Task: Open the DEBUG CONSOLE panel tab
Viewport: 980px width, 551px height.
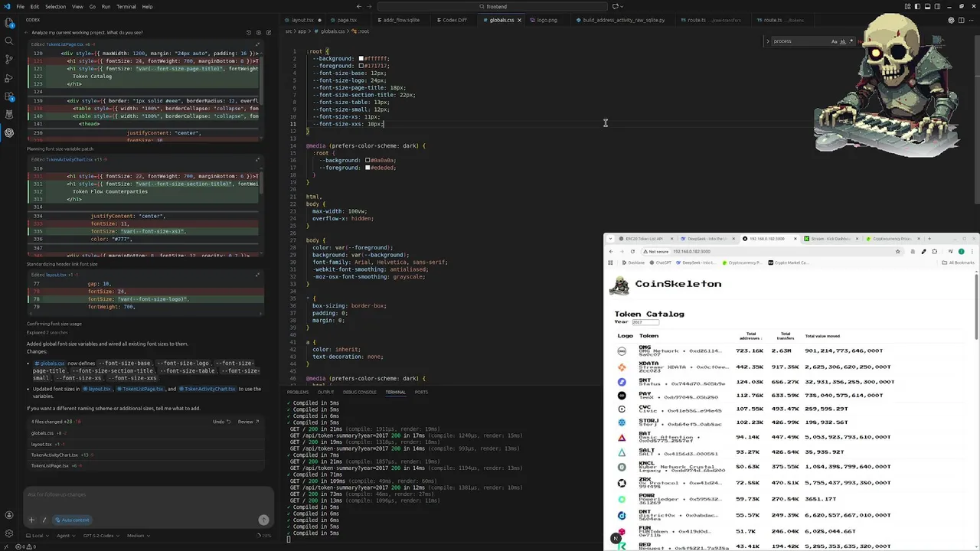Action: [x=360, y=392]
